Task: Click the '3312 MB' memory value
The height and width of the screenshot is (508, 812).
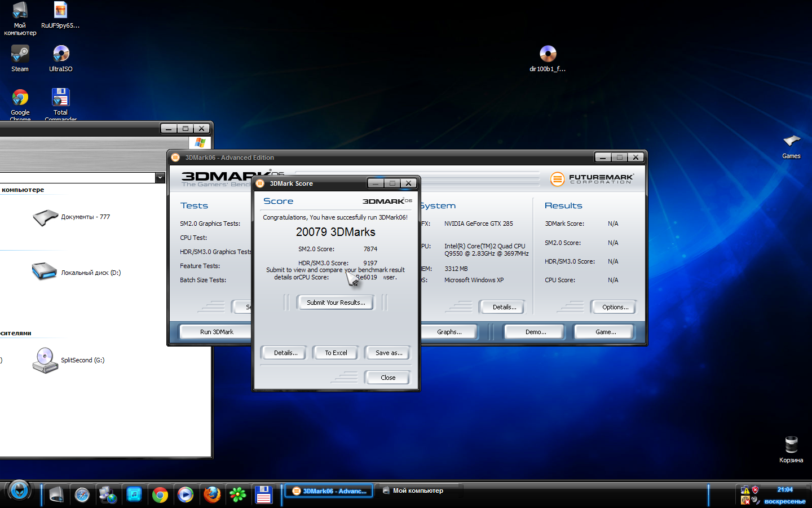Action: pyautogui.click(x=456, y=269)
